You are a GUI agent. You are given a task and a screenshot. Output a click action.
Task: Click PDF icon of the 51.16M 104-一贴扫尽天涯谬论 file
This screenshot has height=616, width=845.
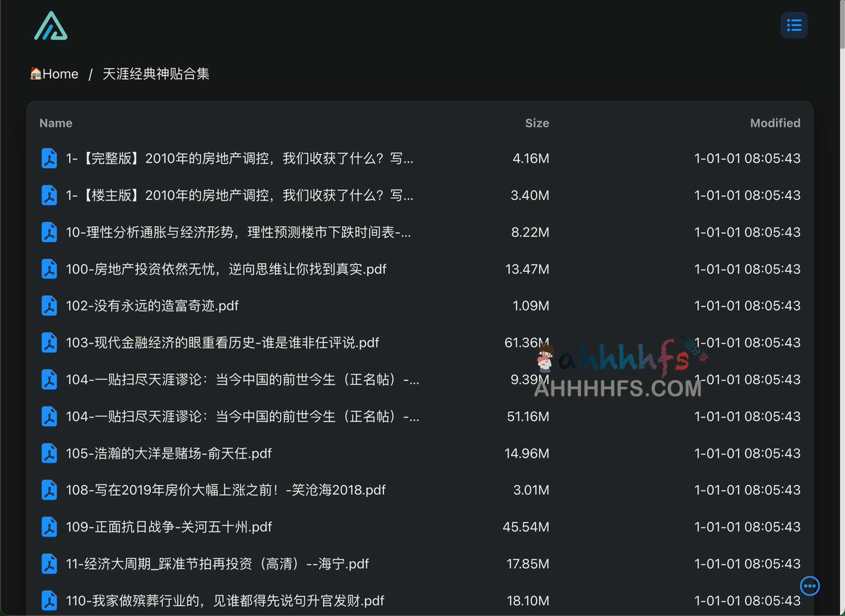(49, 417)
